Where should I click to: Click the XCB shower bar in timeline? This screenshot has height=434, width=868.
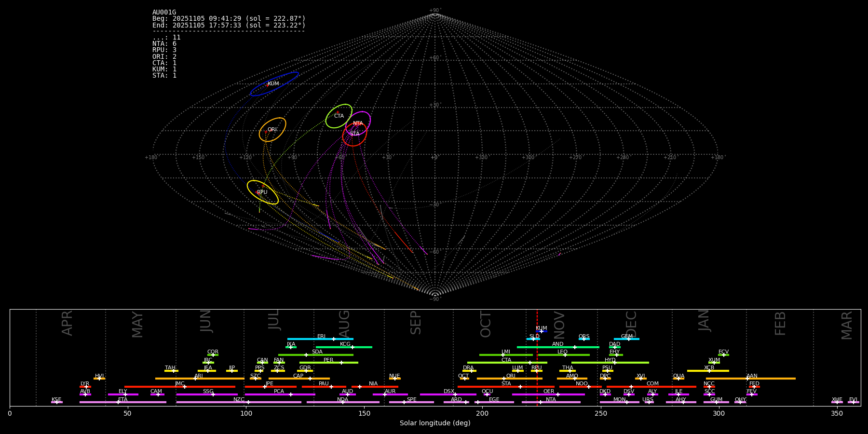708,371
